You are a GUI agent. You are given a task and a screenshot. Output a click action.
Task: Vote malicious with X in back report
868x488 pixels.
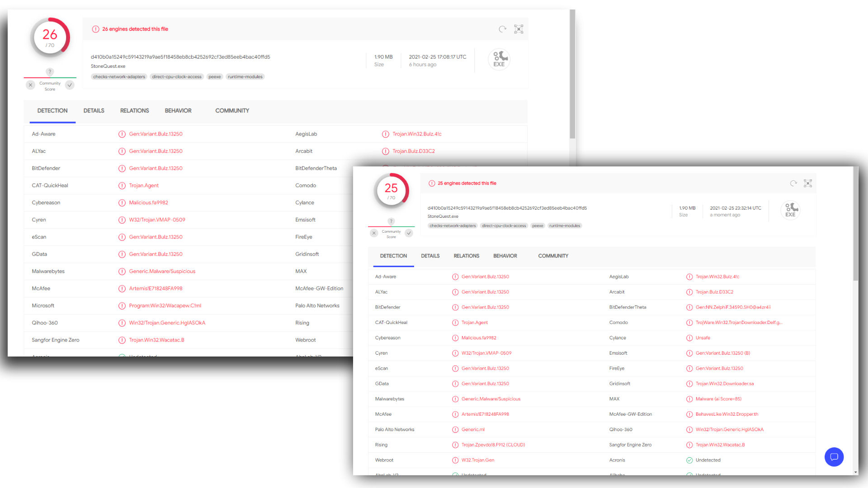[30, 85]
